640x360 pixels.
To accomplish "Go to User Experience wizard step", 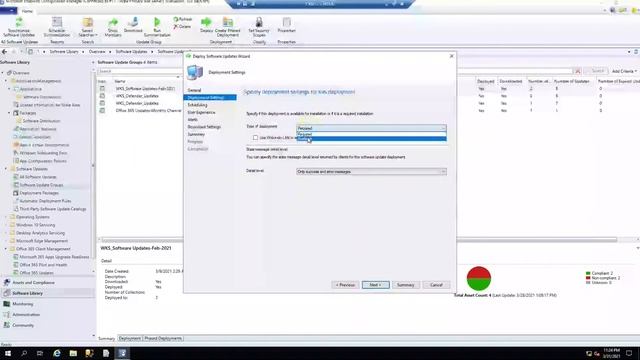I will 201,112.
